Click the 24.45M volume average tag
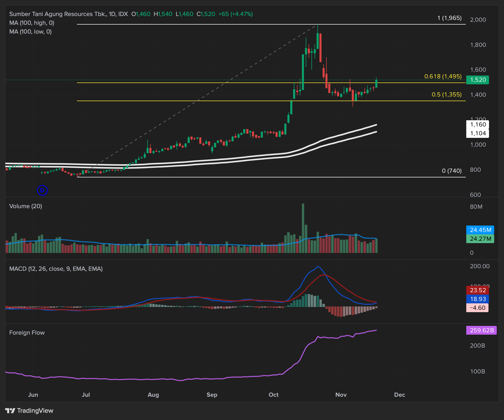 [480, 230]
